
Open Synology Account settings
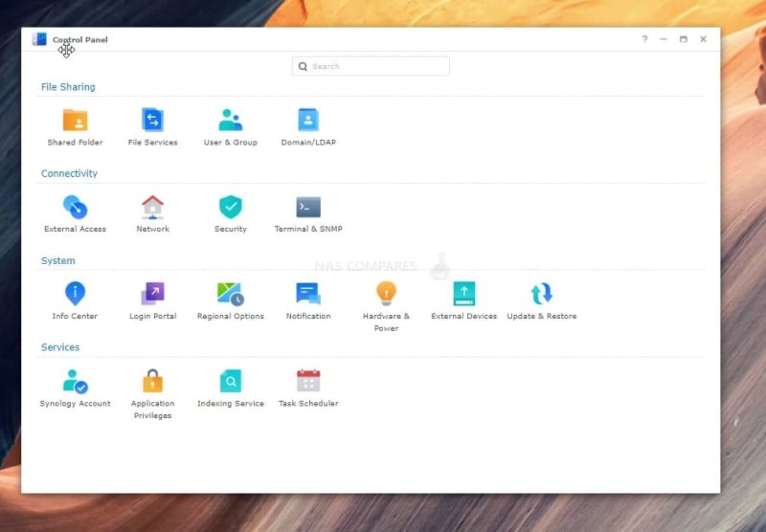pos(75,381)
